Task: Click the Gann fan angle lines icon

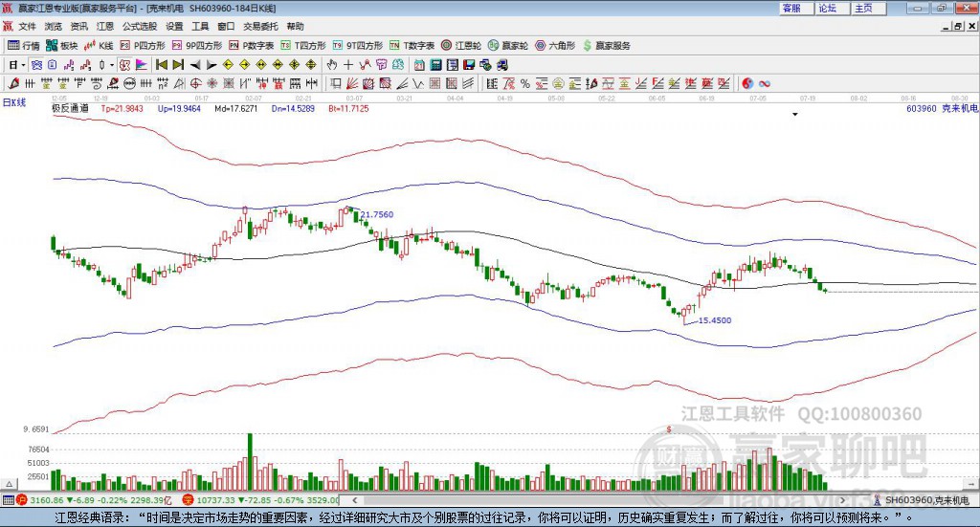Action: point(352,83)
